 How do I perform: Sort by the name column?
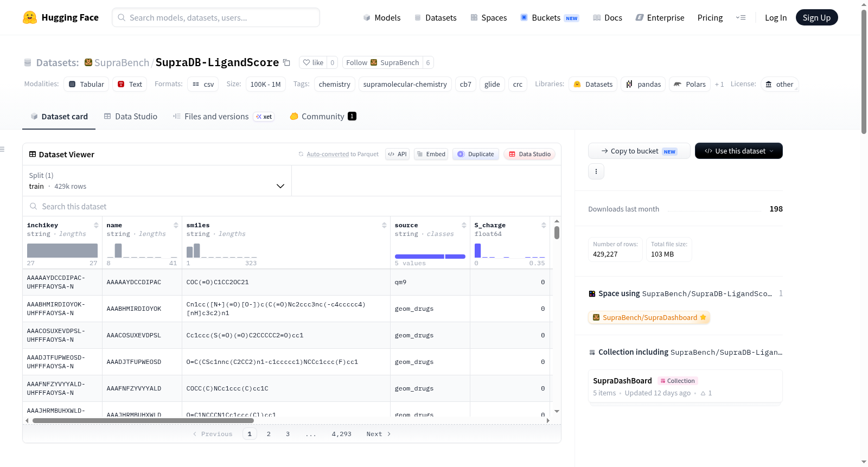(176, 225)
